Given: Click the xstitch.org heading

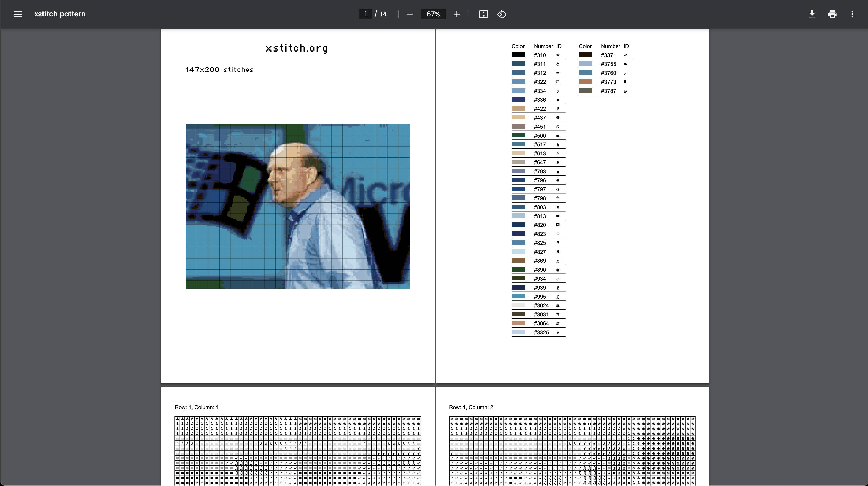Looking at the screenshot, I should (x=296, y=49).
